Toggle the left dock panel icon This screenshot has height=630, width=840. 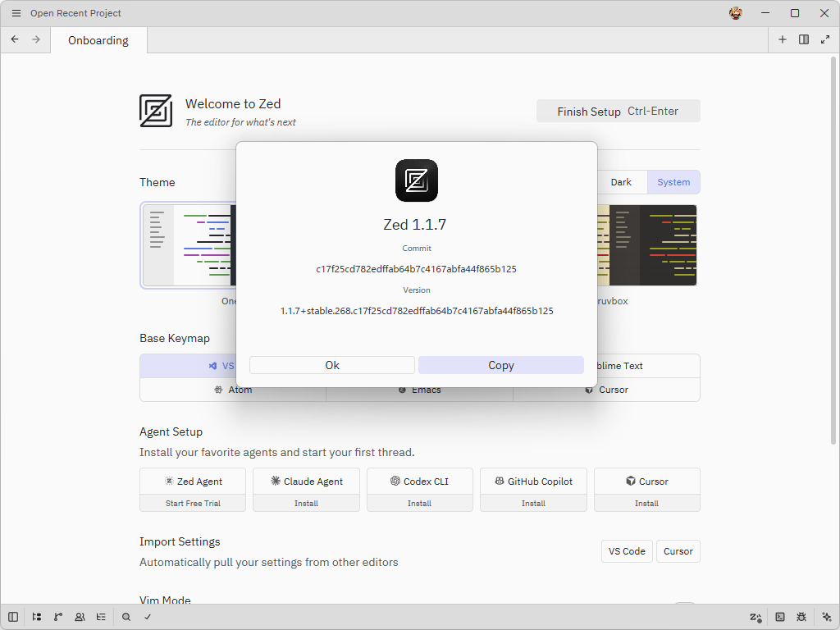[x=13, y=617]
